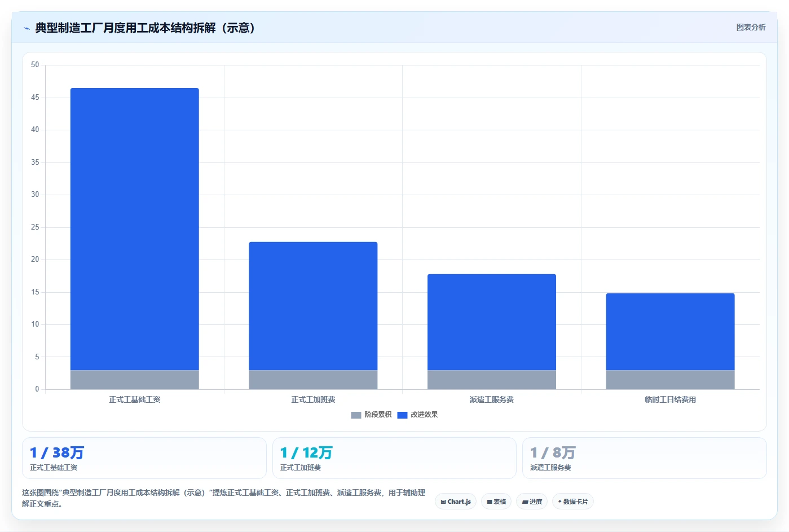Select the 1 / 8万 派遣工服务费 card
This screenshot has height=532, width=789.
[645, 458]
